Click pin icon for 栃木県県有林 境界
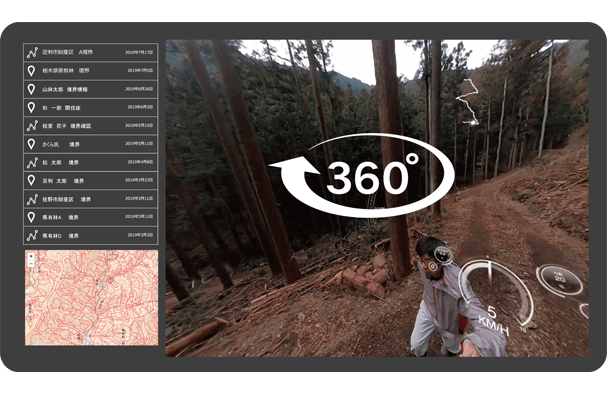This screenshot has width=607, height=394. point(31,71)
